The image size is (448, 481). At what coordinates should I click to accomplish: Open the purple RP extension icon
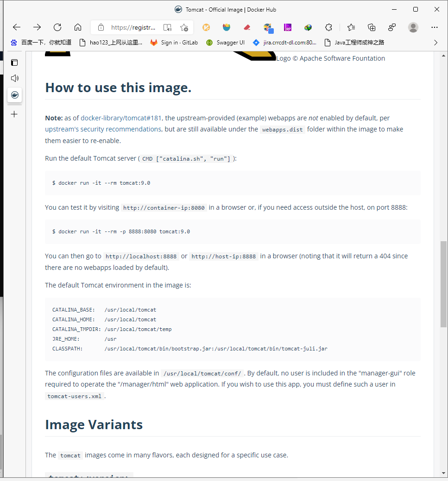coord(288,28)
